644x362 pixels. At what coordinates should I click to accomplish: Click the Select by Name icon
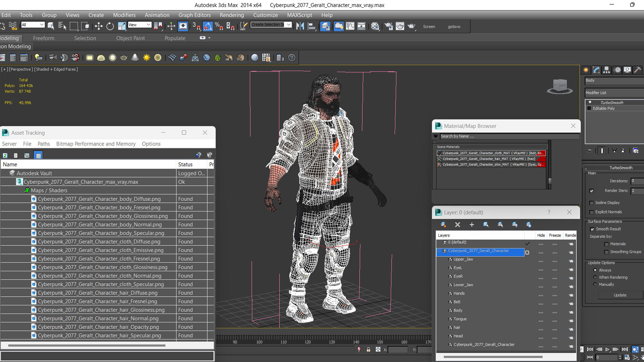tap(62, 26)
